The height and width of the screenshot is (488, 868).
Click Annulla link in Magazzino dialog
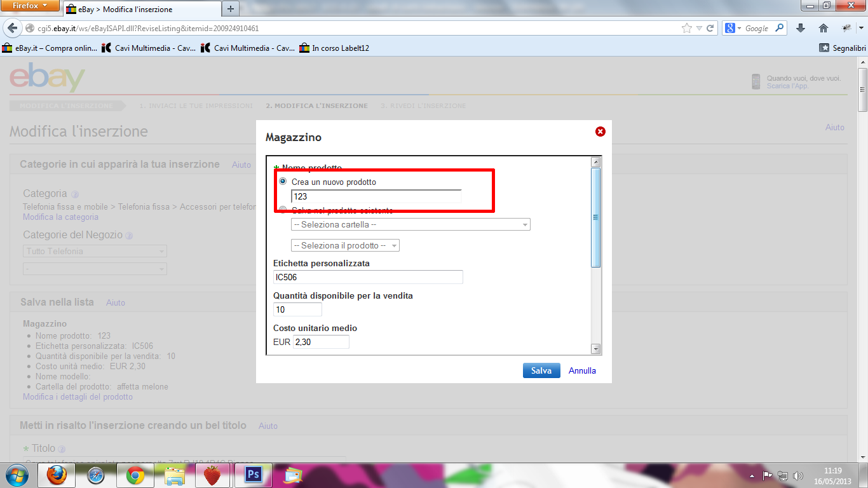582,370
